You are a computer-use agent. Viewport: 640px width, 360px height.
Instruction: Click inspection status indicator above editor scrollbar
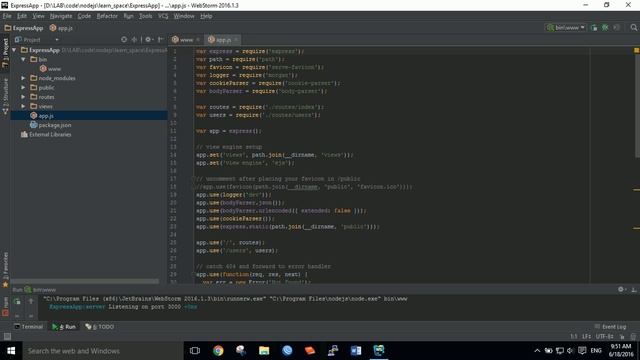(636, 50)
